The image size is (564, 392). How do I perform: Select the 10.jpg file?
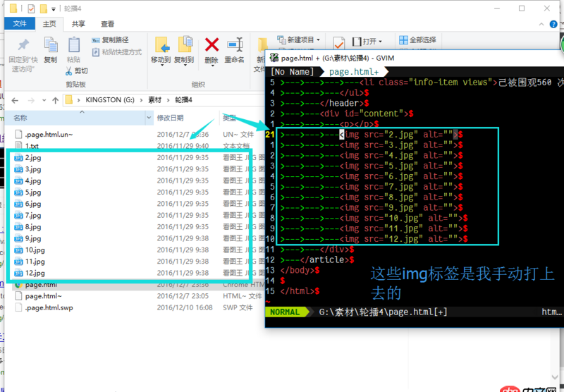pos(35,250)
